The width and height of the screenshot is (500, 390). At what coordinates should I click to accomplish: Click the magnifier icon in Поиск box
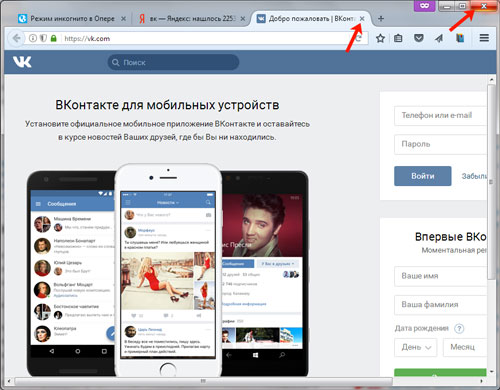click(116, 62)
